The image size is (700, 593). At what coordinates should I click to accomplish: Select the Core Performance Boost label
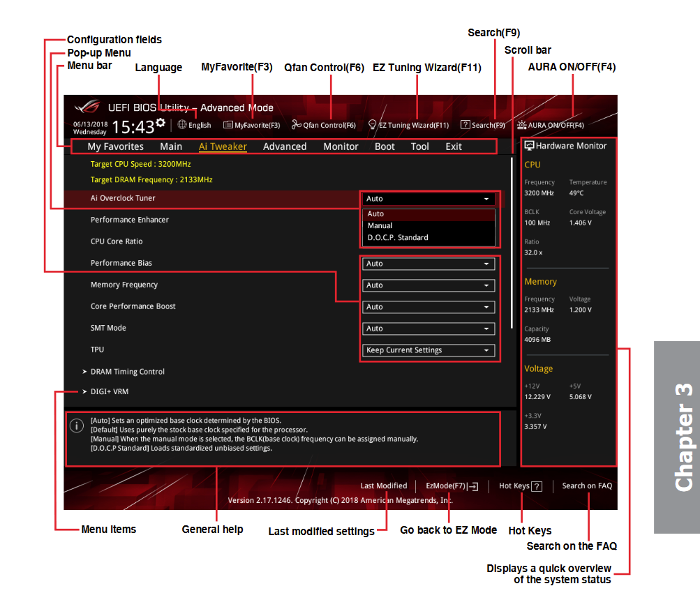133,306
